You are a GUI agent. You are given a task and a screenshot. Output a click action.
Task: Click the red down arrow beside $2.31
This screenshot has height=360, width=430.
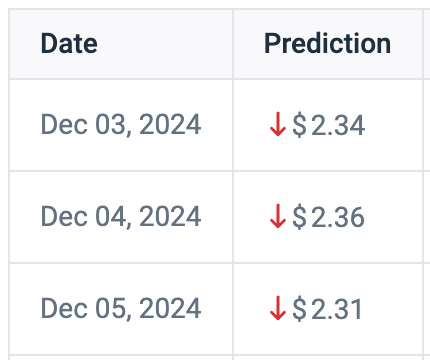tap(278, 308)
